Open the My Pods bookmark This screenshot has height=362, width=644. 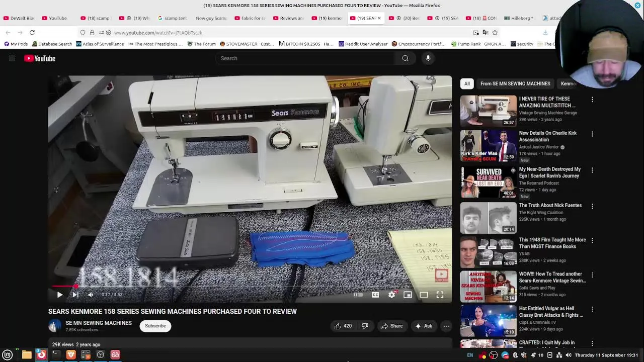[x=16, y=44]
